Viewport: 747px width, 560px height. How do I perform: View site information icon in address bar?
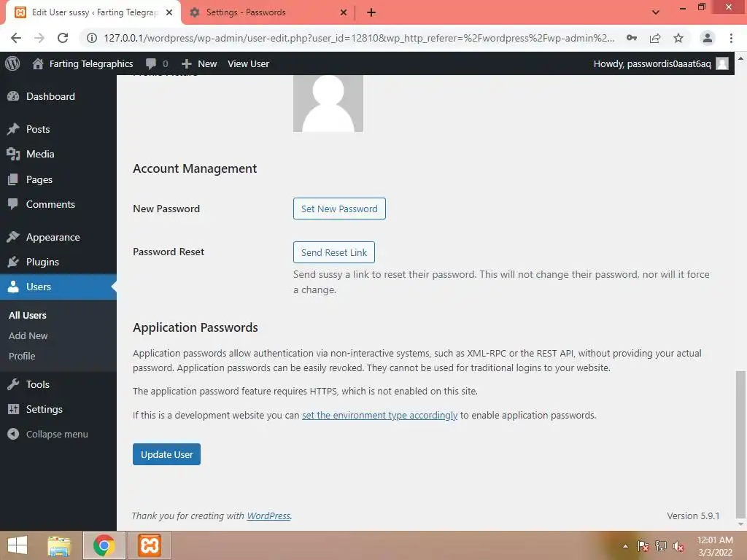91,38
